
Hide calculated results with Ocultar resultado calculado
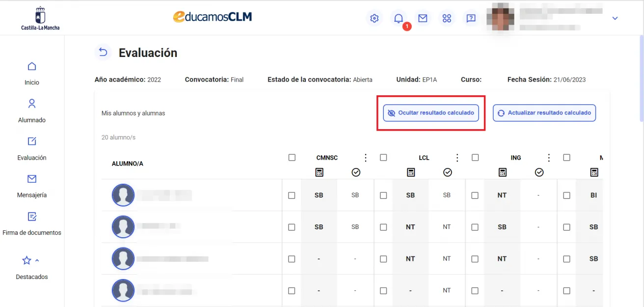tap(431, 112)
